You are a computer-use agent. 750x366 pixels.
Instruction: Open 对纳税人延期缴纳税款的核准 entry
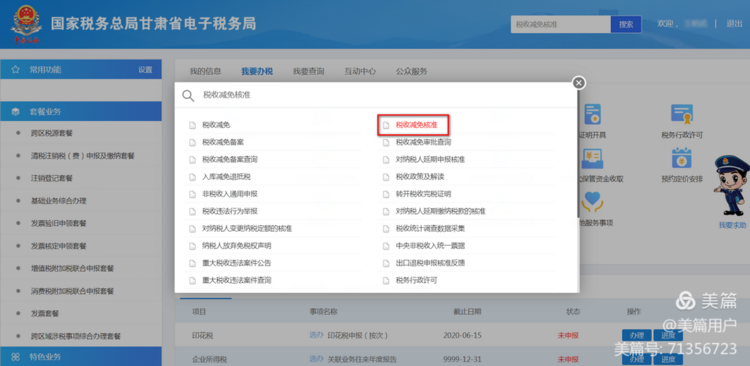pyautogui.click(x=440, y=211)
